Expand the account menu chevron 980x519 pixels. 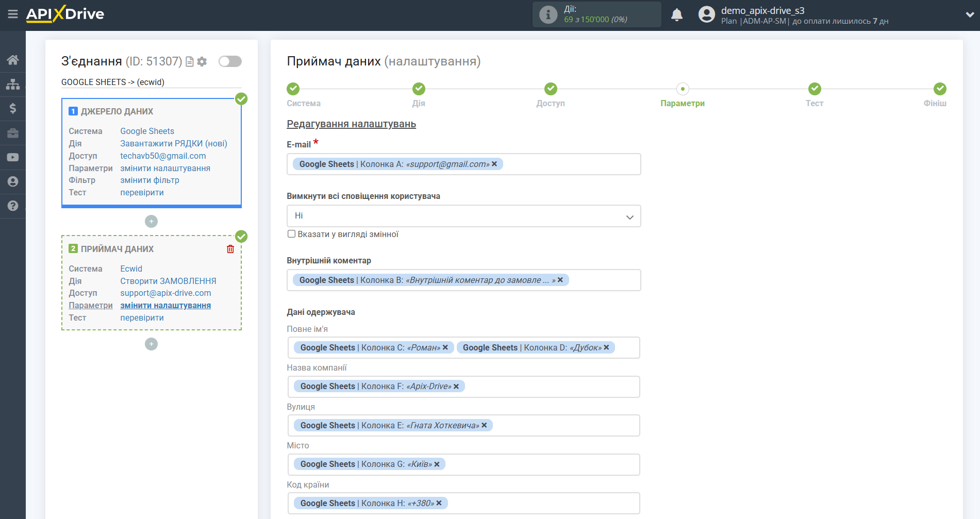(970, 15)
